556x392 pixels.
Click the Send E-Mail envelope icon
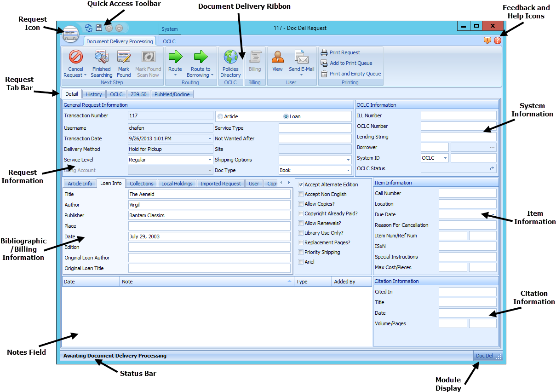click(301, 57)
